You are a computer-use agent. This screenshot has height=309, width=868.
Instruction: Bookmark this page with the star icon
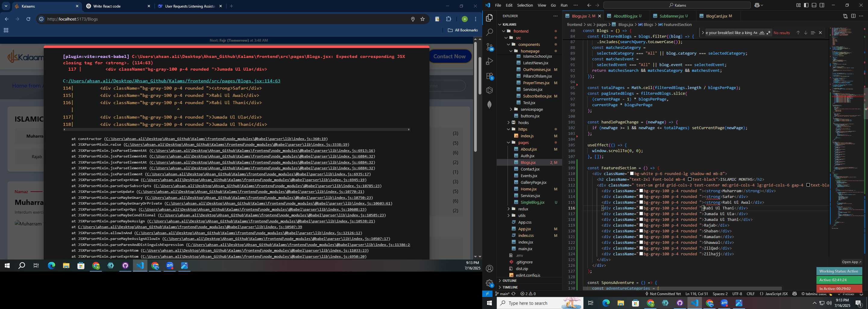423,19
